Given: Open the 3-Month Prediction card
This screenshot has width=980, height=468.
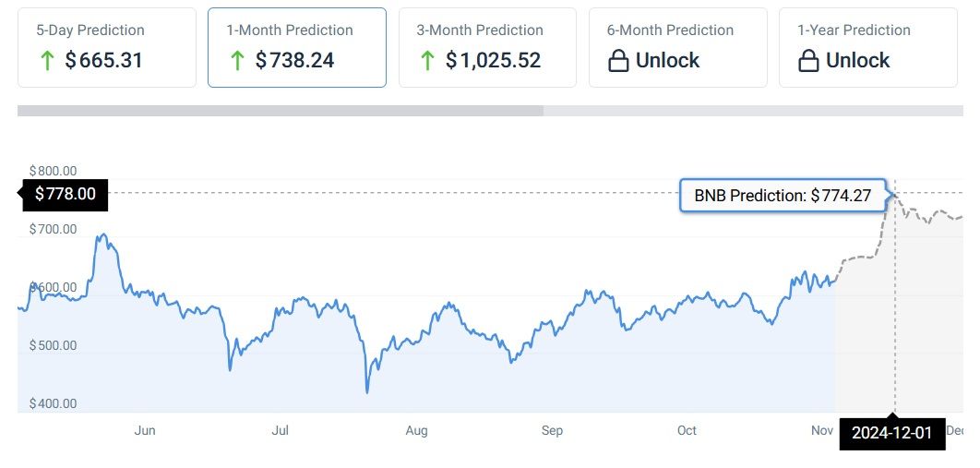Looking at the screenshot, I should (x=487, y=47).
